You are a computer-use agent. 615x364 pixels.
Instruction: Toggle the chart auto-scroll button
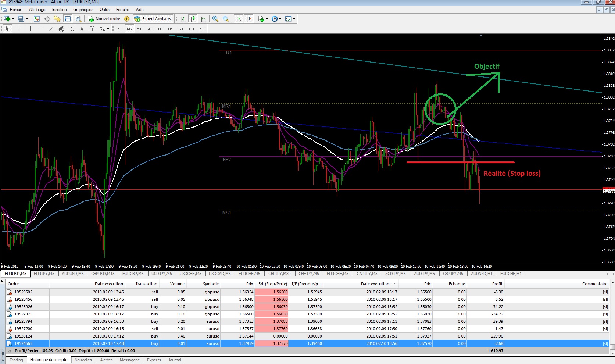tap(239, 19)
